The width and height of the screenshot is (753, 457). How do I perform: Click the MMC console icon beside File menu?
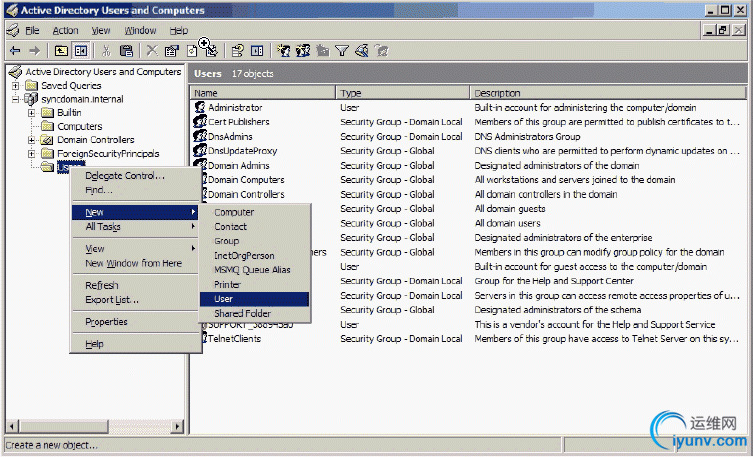tap(13, 30)
